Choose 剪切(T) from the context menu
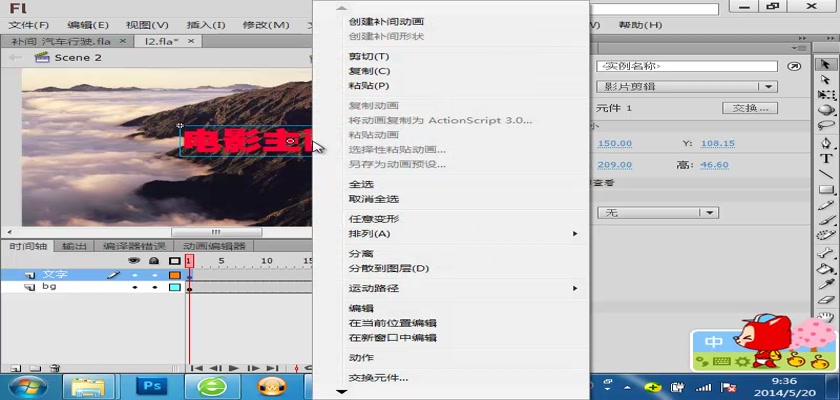The width and height of the screenshot is (840, 400). pyautogui.click(x=369, y=57)
